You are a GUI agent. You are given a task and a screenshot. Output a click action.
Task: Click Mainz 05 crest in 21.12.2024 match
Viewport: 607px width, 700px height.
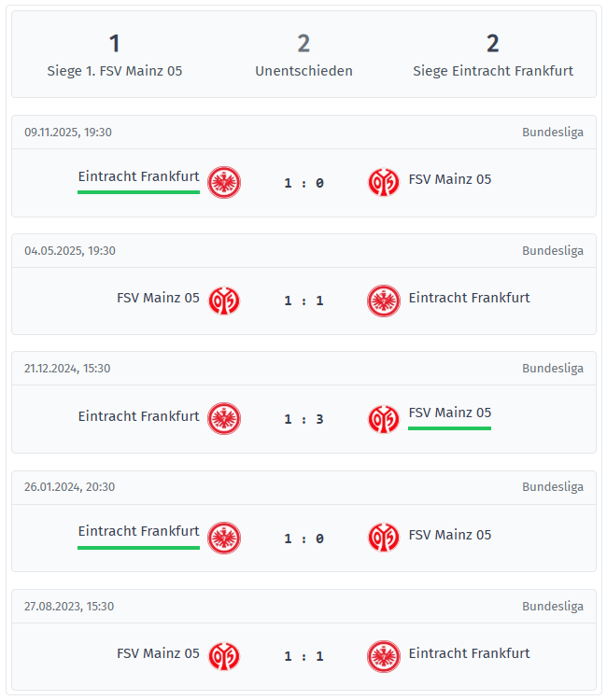coord(383,418)
